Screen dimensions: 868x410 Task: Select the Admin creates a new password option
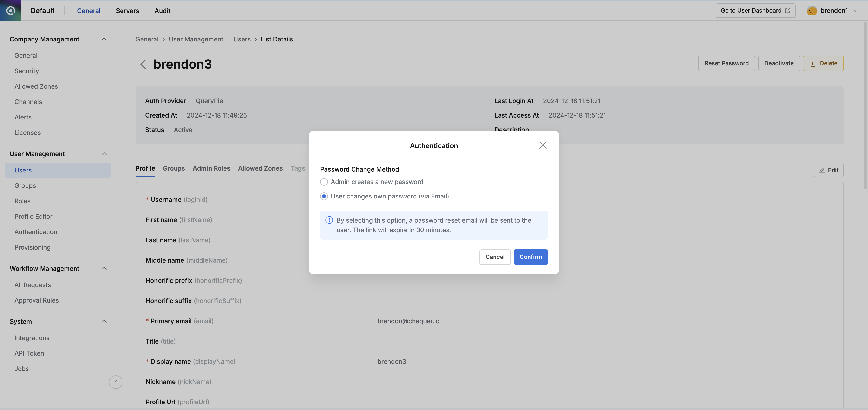[x=324, y=182]
